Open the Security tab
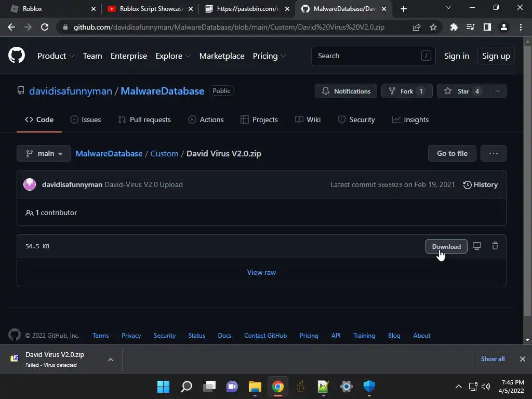 (x=356, y=119)
